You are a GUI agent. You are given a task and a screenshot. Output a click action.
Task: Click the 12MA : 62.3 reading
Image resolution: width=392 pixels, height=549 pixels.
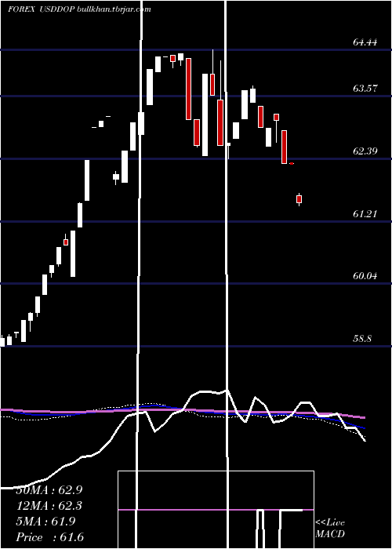[x=49, y=506]
